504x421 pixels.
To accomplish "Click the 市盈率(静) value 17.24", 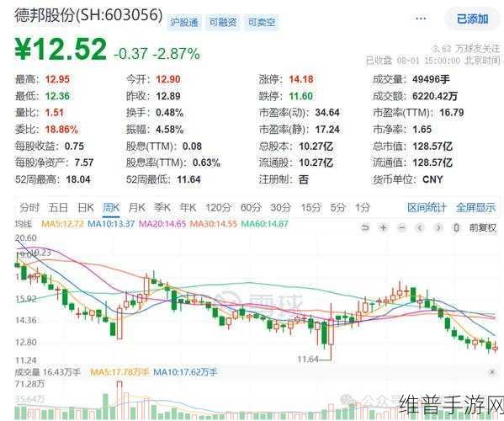I will tap(327, 130).
